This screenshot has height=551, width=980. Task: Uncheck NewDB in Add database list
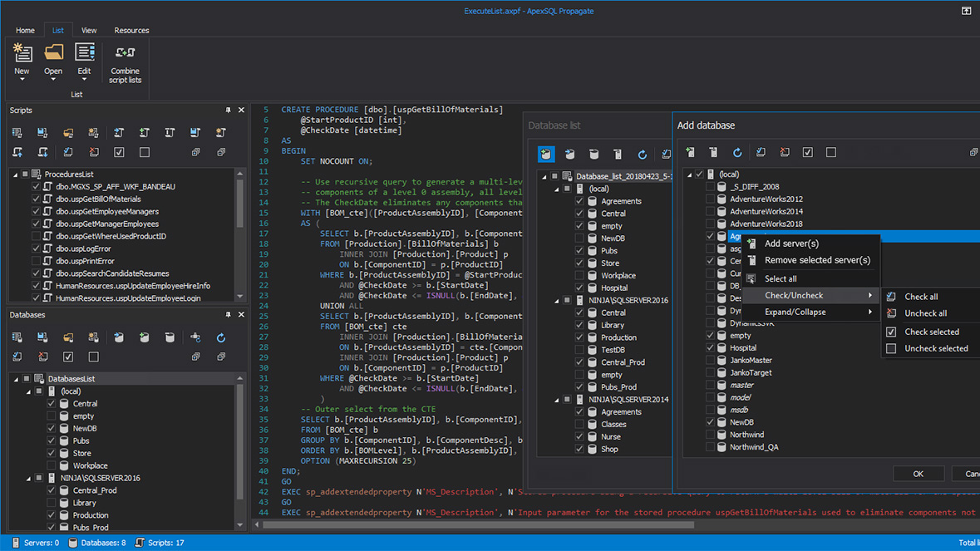coord(710,422)
